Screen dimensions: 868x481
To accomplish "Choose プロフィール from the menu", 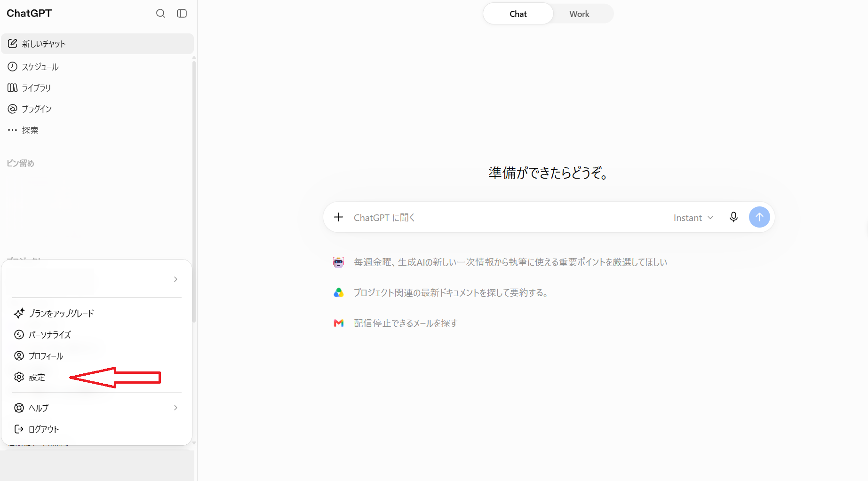I will tap(96, 356).
